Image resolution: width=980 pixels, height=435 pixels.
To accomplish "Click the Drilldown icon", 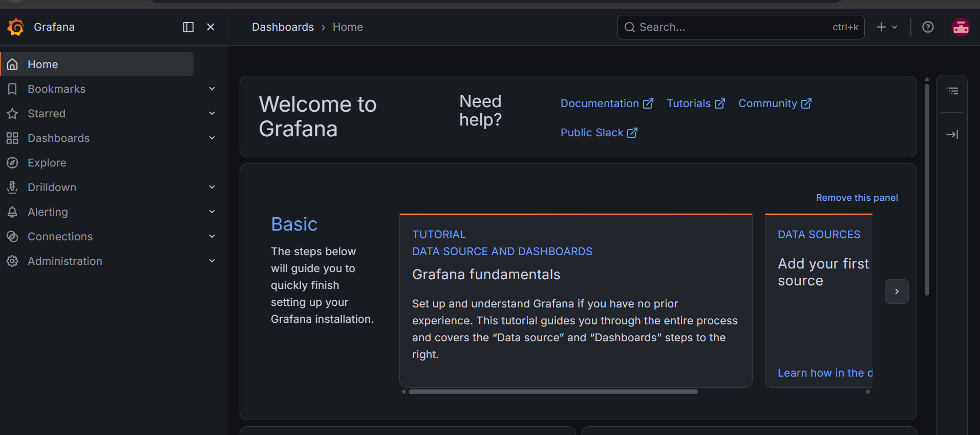I will [12, 188].
